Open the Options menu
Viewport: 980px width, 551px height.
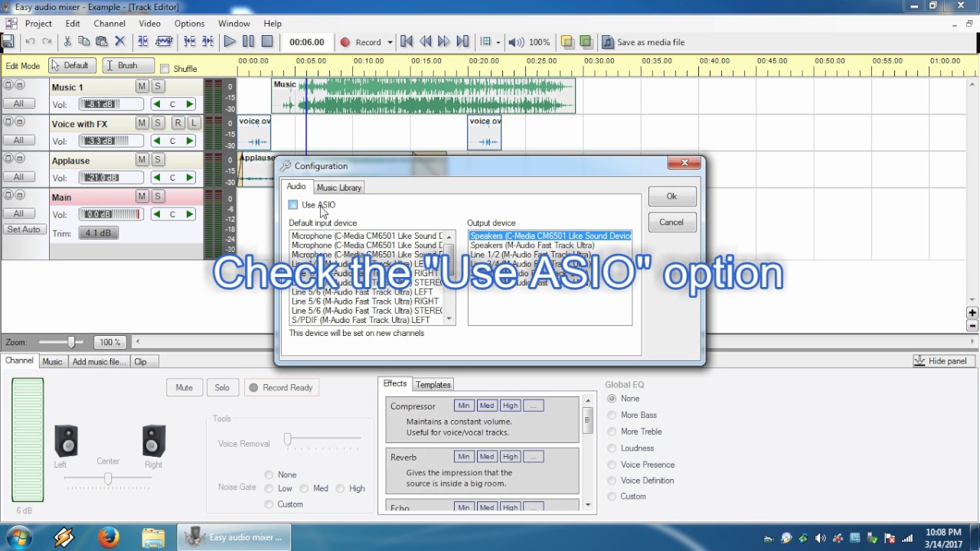pyautogui.click(x=189, y=24)
